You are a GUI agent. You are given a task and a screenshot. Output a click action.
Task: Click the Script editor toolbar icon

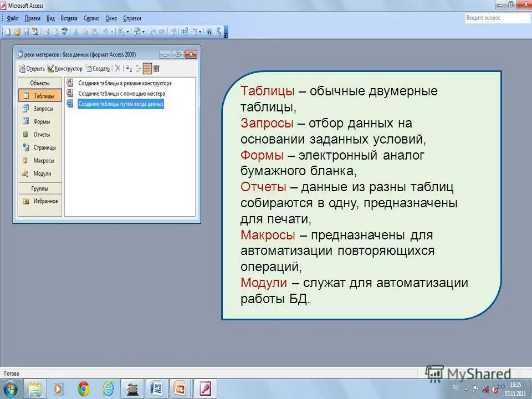162,32
